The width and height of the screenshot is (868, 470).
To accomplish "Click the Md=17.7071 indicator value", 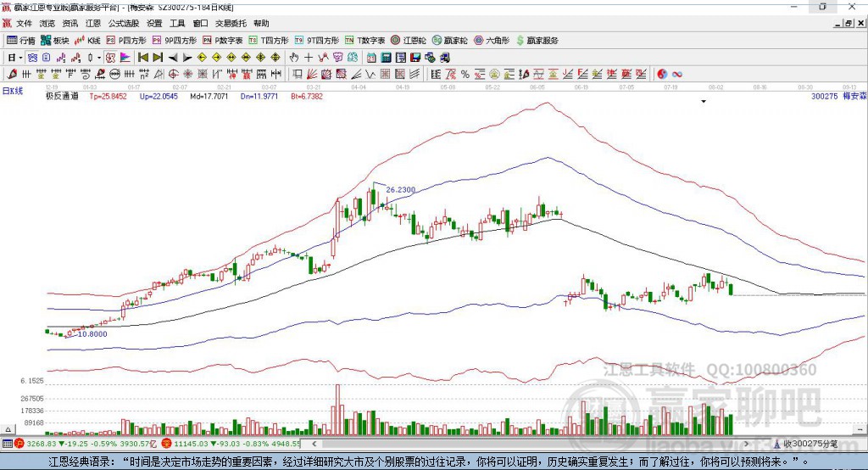I will pos(209,97).
